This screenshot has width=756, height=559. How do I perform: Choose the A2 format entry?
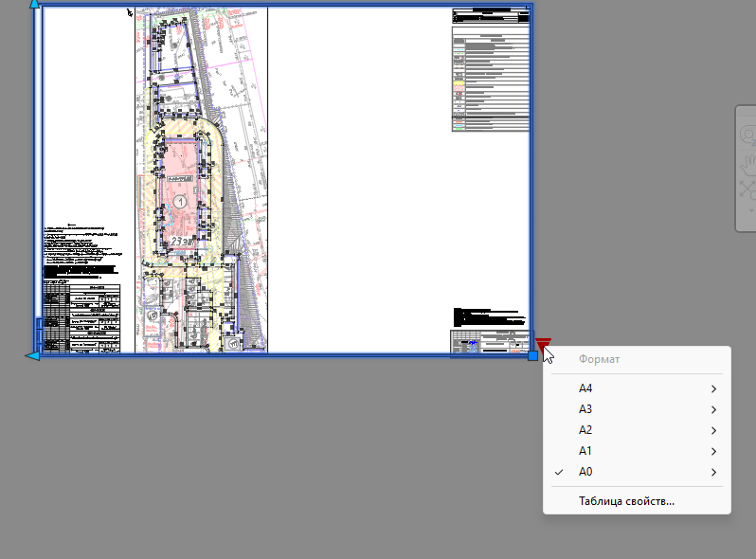637,430
